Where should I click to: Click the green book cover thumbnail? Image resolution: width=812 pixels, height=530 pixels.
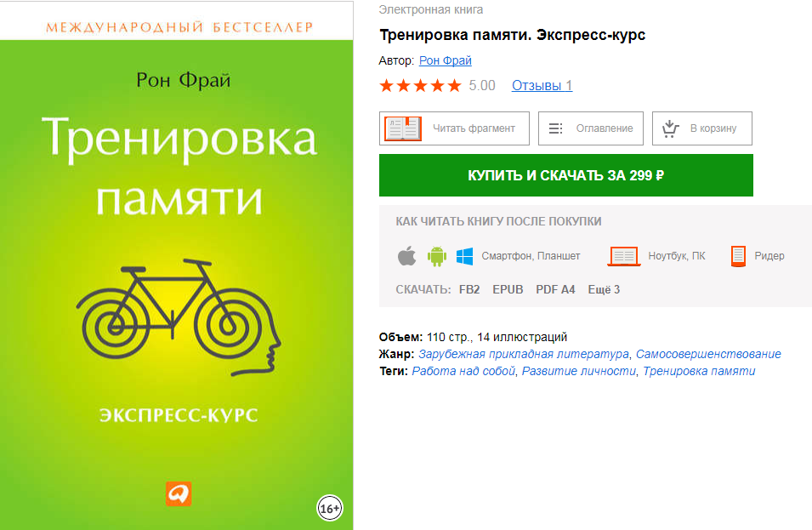click(x=177, y=265)
